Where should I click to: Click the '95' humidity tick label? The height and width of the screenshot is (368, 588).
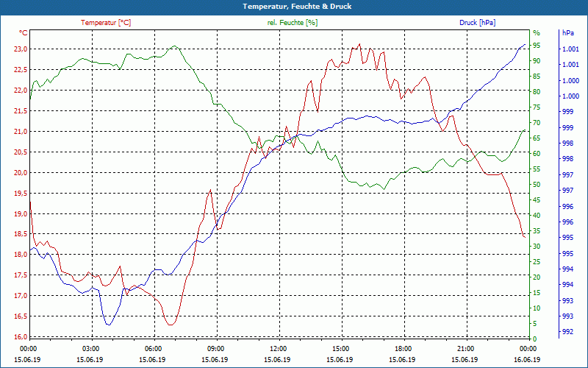[x=537, y=46]
